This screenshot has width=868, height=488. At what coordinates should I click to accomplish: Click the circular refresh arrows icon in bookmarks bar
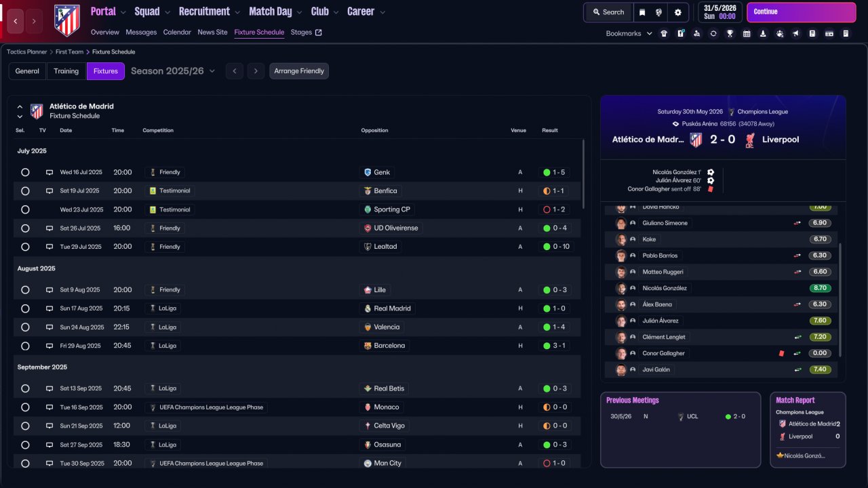713,33
